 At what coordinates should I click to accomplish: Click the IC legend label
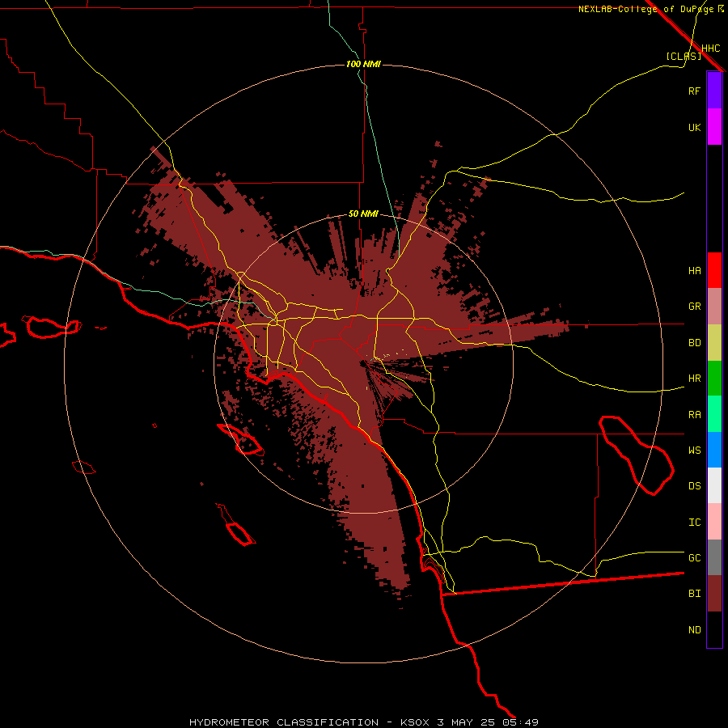point(694,523)
